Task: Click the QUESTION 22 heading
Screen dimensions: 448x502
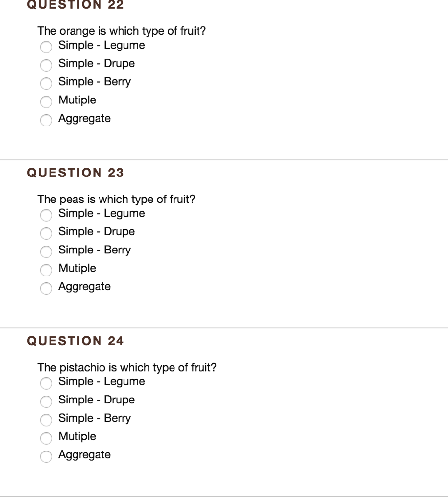Action: pyautogui.click(x=75, y=5)
